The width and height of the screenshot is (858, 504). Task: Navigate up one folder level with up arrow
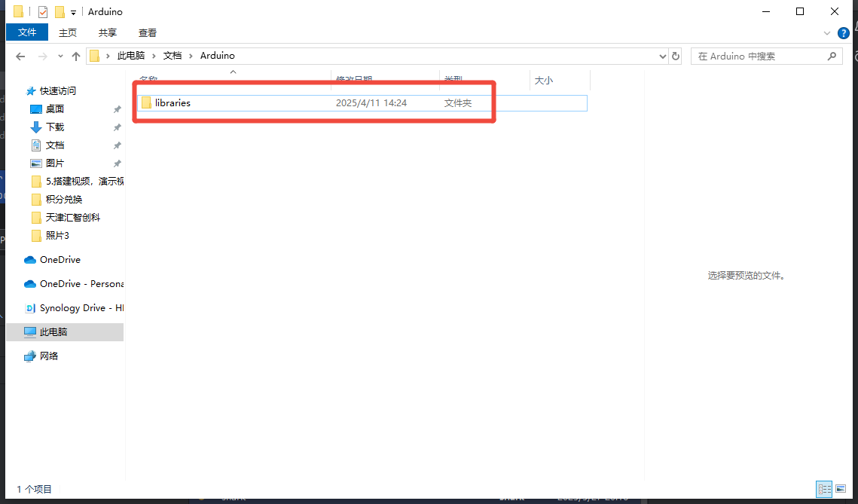[x=75, y=57]
